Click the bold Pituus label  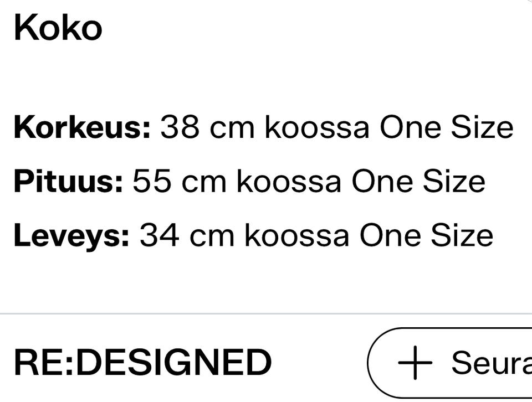tap(68, 181)
